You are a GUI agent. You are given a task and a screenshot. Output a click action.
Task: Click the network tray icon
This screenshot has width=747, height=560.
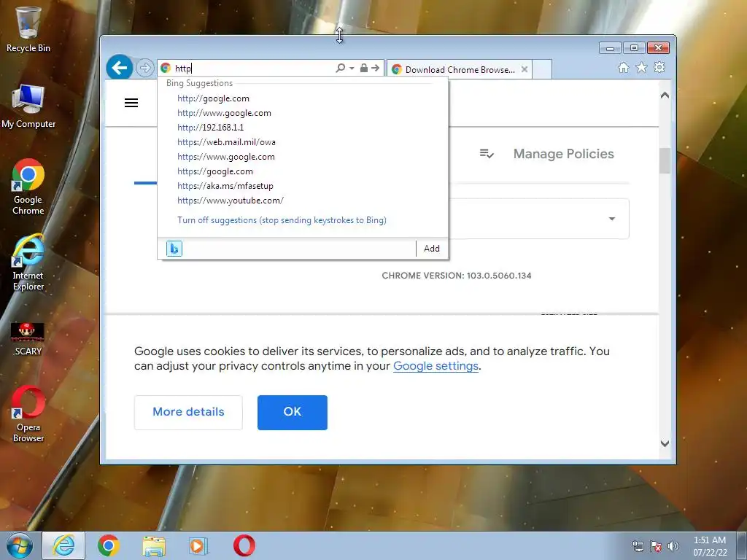[x=638, y=546]
